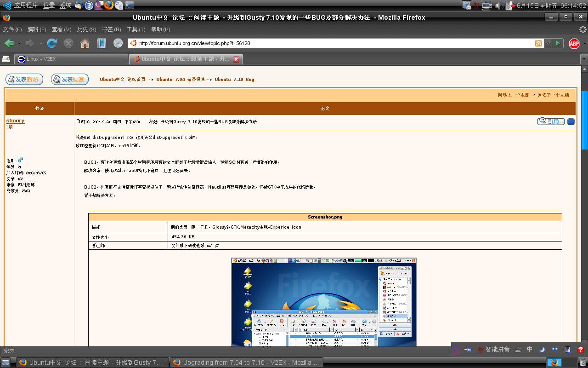Click the 发表回复 button
588x368 pixels.
[70, 79]
